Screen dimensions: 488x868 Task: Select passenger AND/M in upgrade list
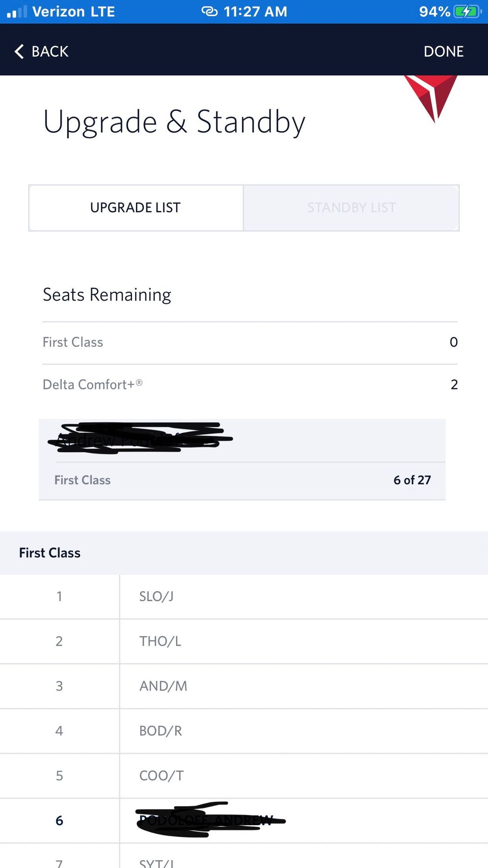[163, 686]
